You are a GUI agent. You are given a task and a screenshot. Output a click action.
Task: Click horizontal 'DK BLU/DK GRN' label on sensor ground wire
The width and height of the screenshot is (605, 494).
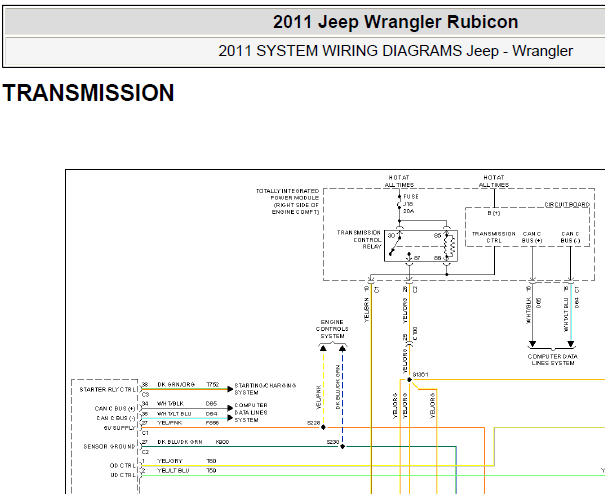click(x=180, y=442)
